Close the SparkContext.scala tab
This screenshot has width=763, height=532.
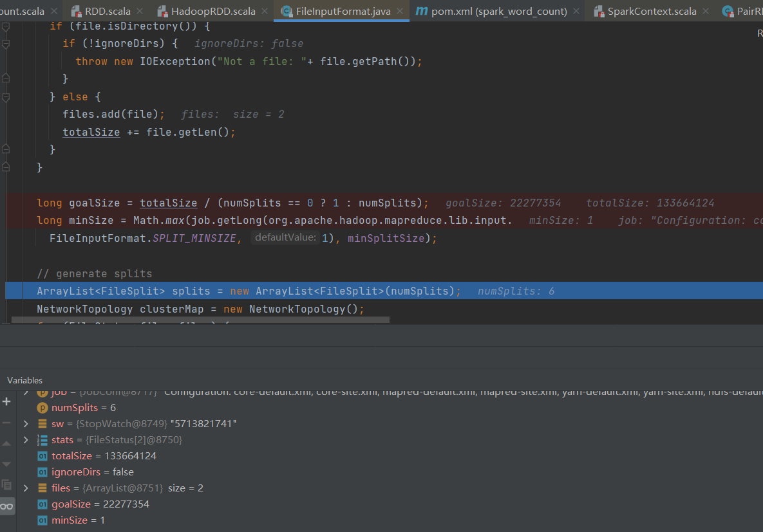point(706,11)
